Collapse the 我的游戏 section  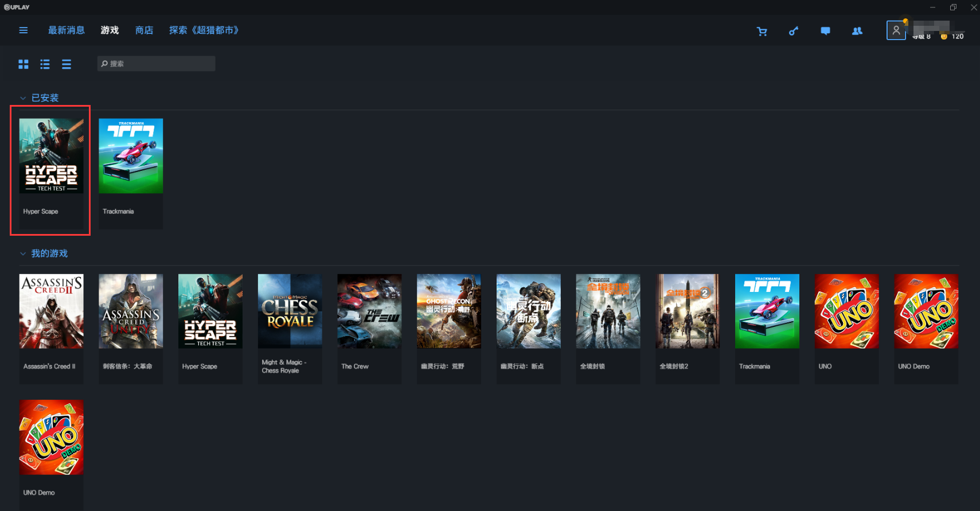(x=23, y=253)
